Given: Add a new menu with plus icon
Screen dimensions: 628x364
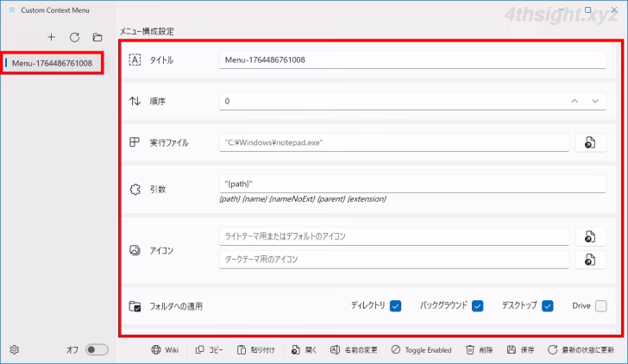Looking at the screenshot, I should (51, 37).
